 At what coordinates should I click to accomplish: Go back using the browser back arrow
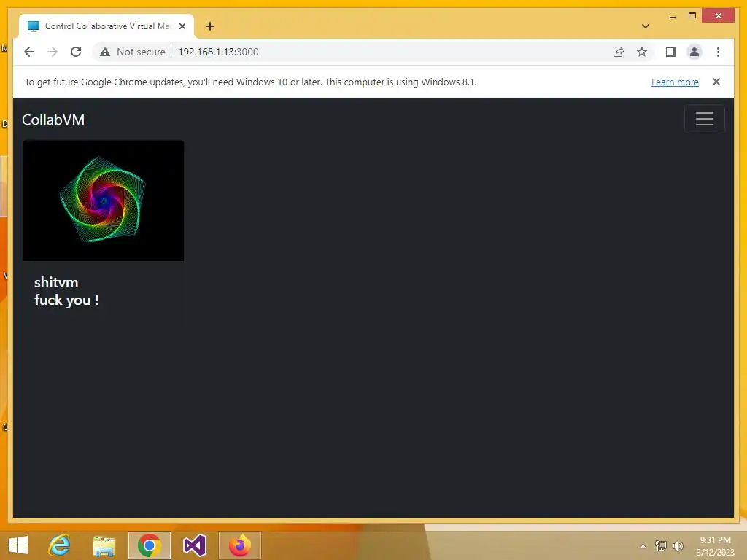click(x=29, y=52)
